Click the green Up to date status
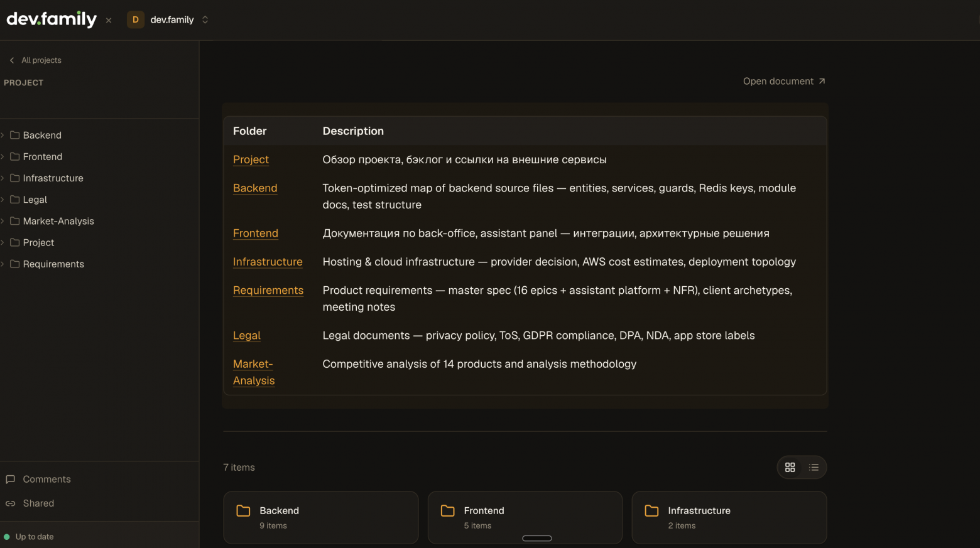Screen dimensions: 980x548 click(x=29, y=537)
